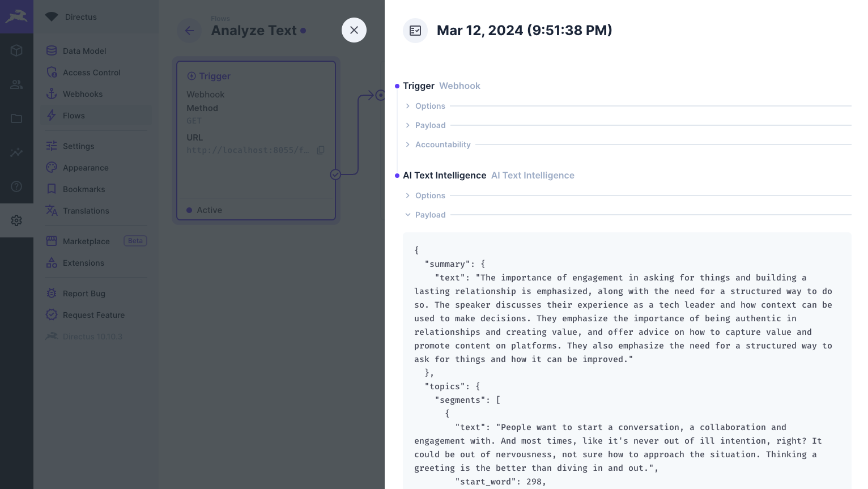Click the Appearance palette icon
Image resolution: width=868 pixels, height=489 pixels.
pos(52,167)
